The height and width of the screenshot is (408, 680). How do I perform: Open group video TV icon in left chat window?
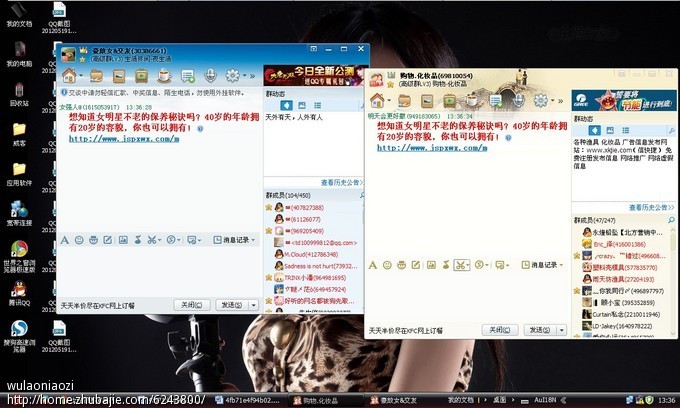pyautogui.click(x=141, y=76)
